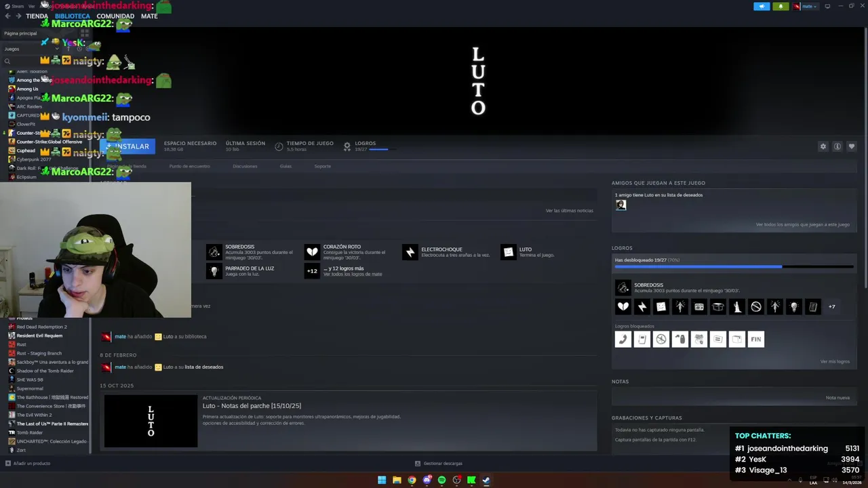
Task: Click Ver mis logros link
Action: [x=835, y=361]
